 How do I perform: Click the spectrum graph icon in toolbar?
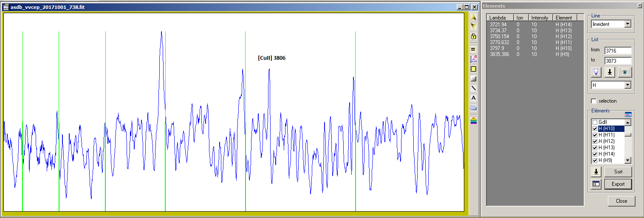coord(473,59)
